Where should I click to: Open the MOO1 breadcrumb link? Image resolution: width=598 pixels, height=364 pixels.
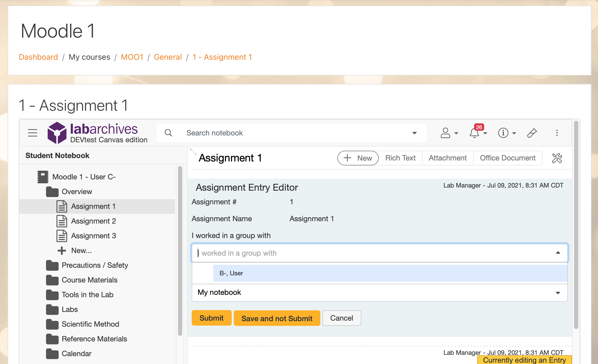coord(132,57)
